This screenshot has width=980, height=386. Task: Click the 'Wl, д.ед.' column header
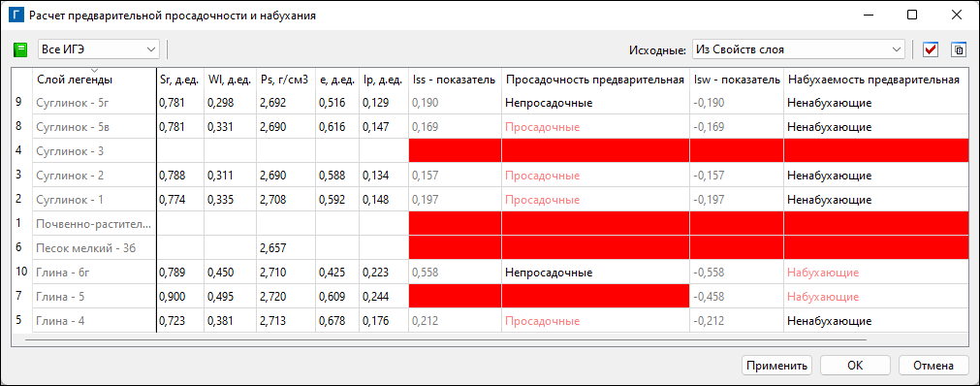point(230,79)
